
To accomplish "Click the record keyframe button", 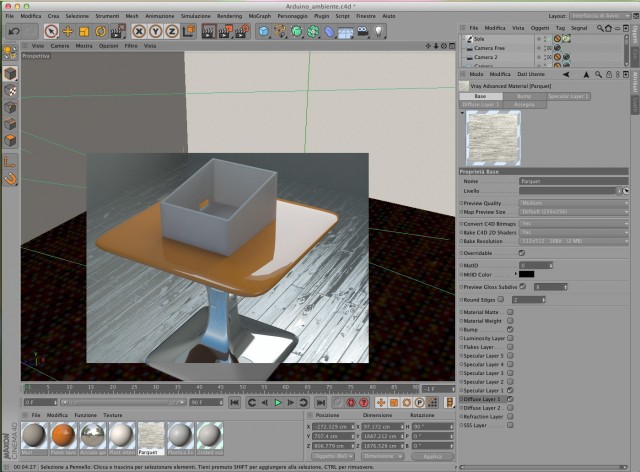I will click(338, 403).
